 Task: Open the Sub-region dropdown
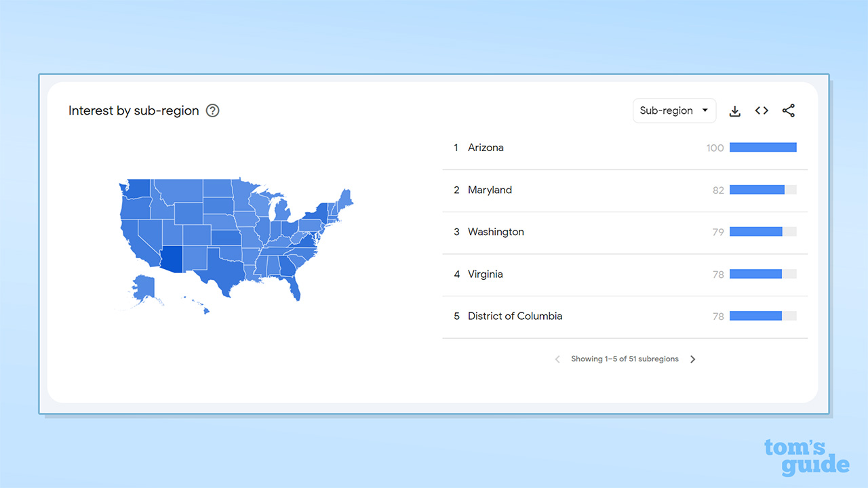[673, 110]
